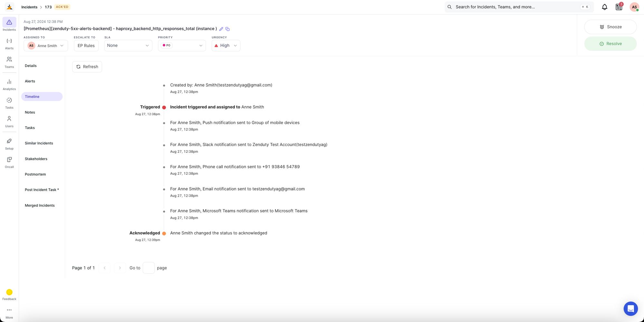The width and height of the screenshot is (644, 322).
Task: Open Oncall in the left sidebar
Action: pos(9,162)
